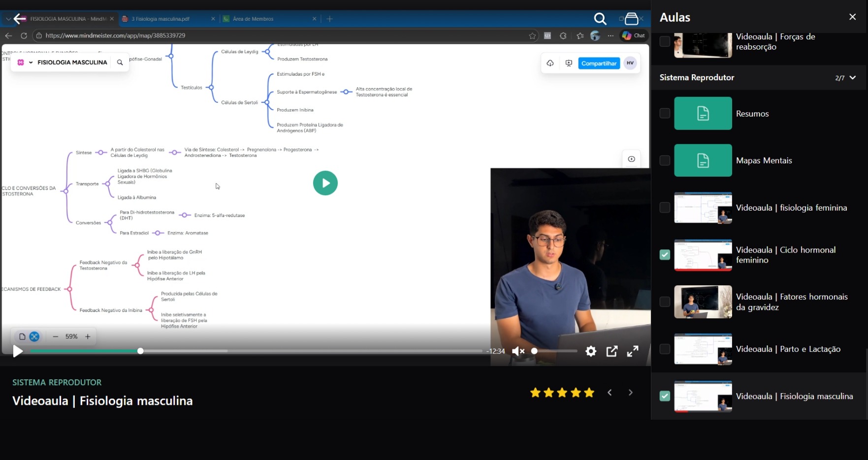868x460 pixels.
Task: Close the '3 Fisiologia masculina.pdf' tab
Action: (213, 19)
